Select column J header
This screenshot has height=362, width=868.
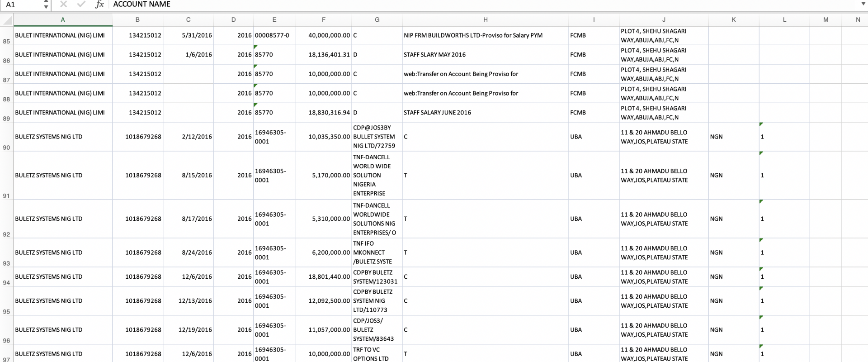pyautogui.click(x=664, y=20)
